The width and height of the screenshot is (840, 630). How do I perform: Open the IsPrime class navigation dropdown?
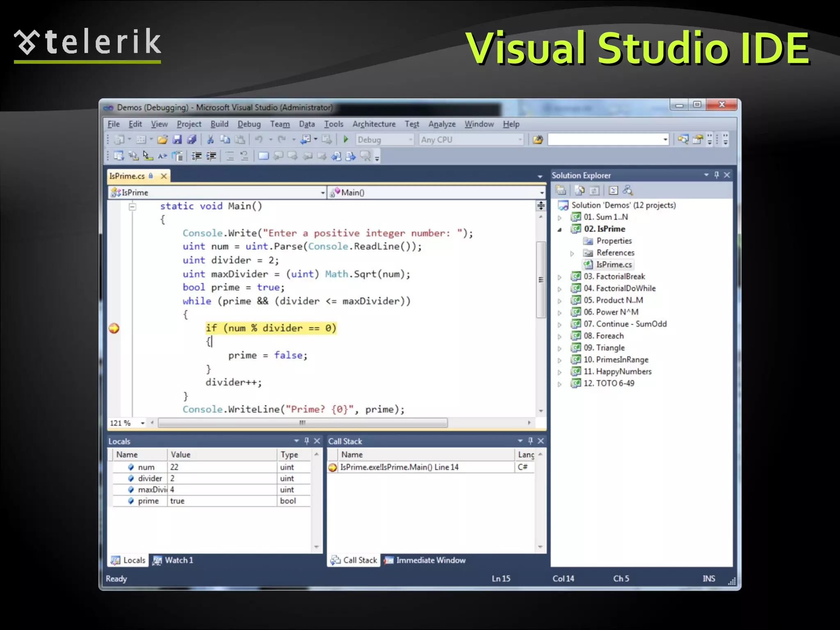[x=323, y=193]
